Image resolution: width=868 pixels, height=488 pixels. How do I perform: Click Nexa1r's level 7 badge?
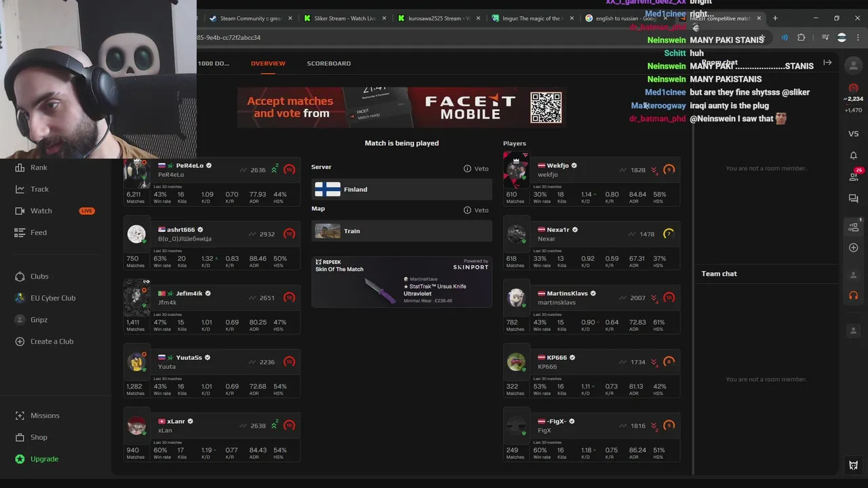coord(669,234)
